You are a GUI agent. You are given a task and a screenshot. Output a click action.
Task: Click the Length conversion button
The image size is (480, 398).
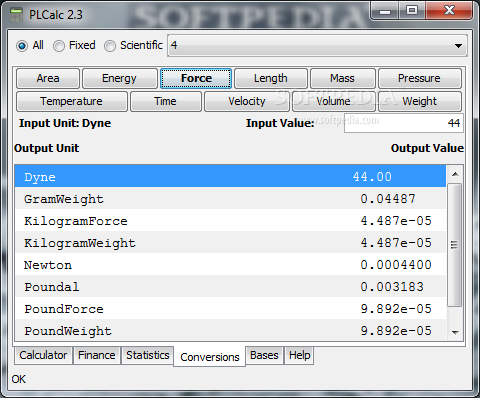[x=271, y=78]
